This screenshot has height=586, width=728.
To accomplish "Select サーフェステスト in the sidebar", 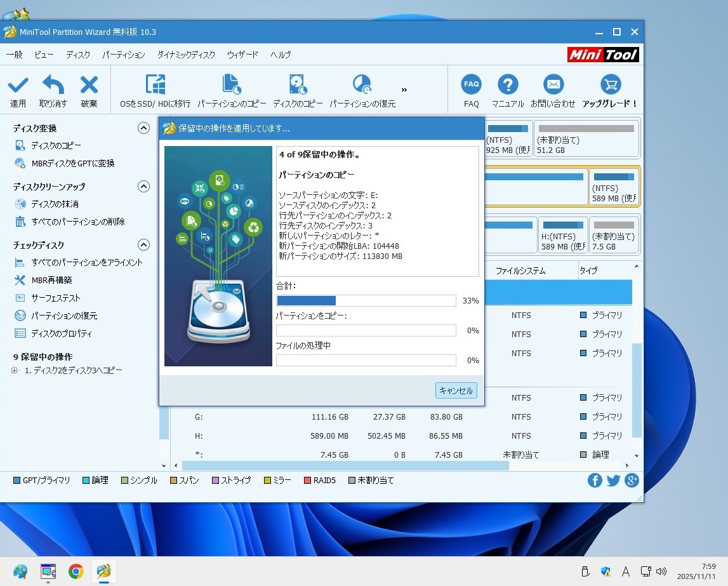I will click(x=56, y=298).
